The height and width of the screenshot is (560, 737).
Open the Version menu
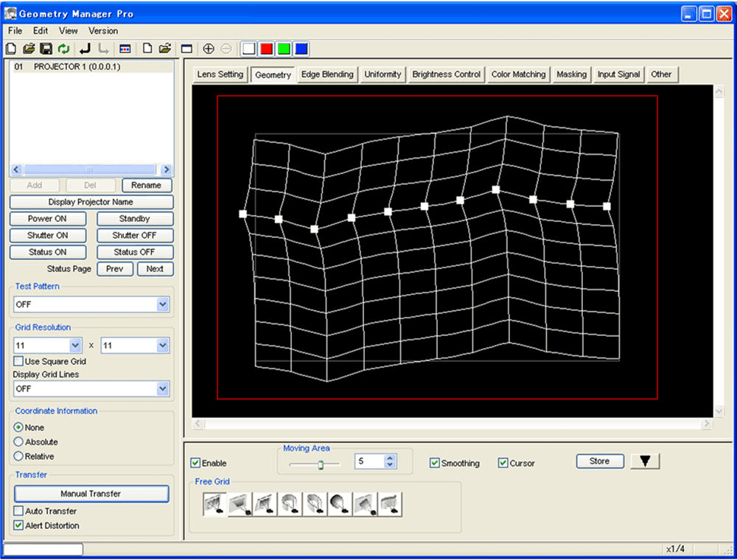[103, 31]
